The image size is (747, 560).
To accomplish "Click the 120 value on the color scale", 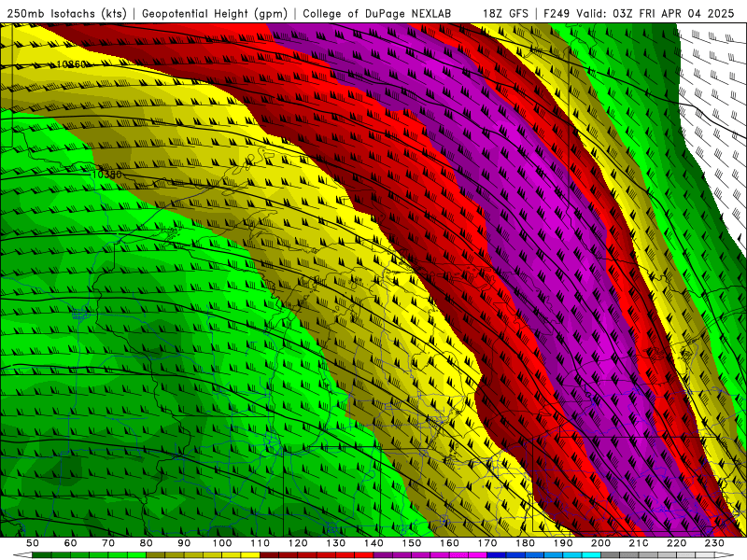I will [x=298, y=543].
